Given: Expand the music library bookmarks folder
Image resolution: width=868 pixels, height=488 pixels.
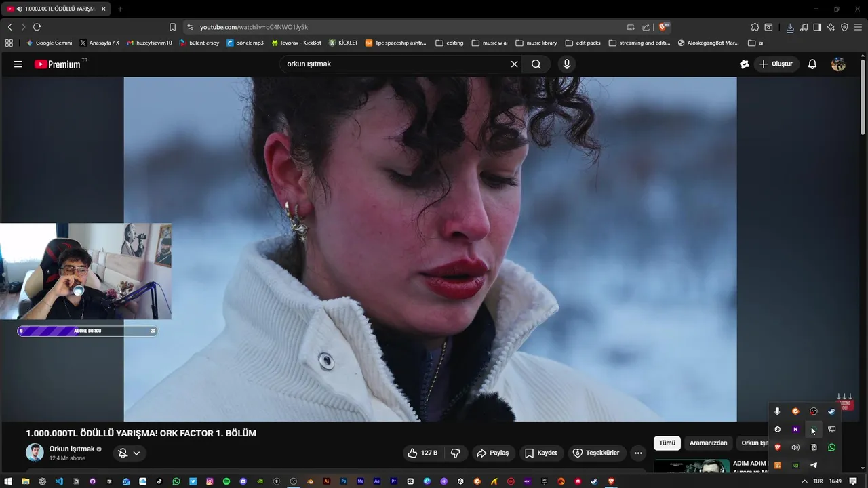Looking at the screenshot, I should (x=536, y=43).
